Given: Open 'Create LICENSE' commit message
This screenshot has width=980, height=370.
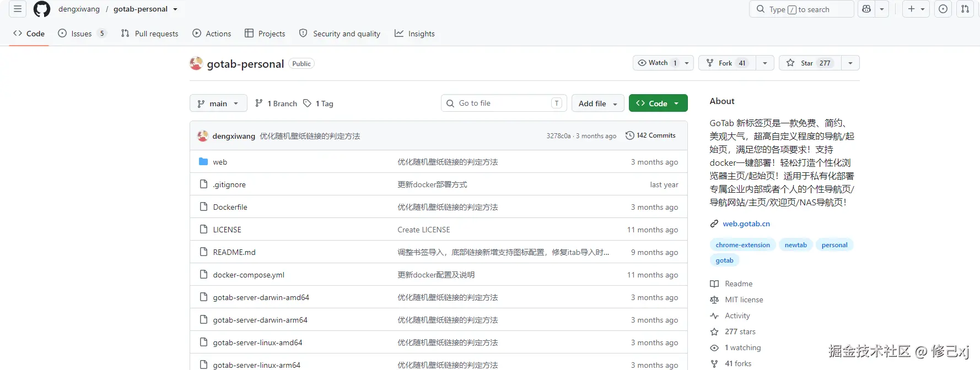Looking at the screenshot, I should point(424,230).
